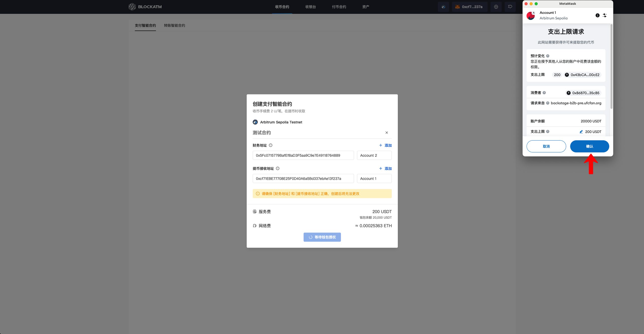Viewport: 644px width, 334px height.
Task: Open the 0xcf7...237a wallet dropdown
Action: tap(469, 7)
